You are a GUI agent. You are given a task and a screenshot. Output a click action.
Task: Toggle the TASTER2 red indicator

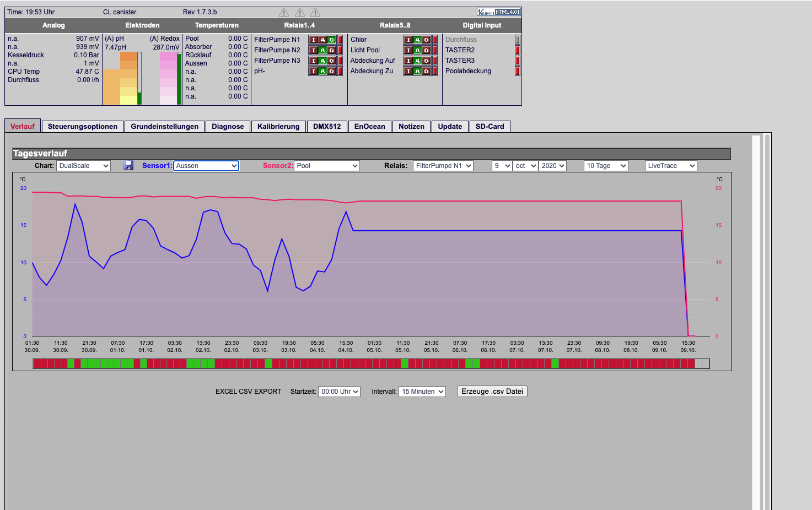click(x=518, y=50)
